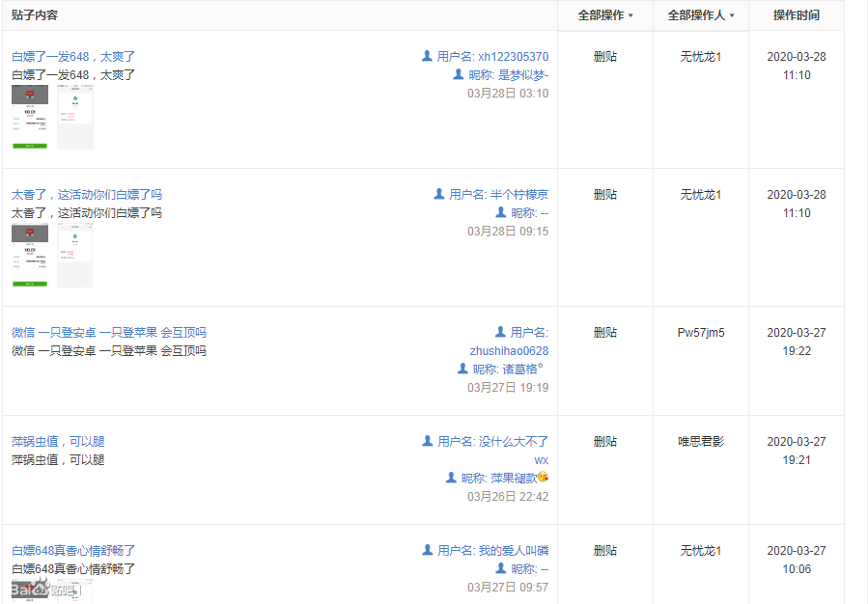Click the 操作时间 column header
This screenshot has width=868, height=604.
[x=797, y=15]
